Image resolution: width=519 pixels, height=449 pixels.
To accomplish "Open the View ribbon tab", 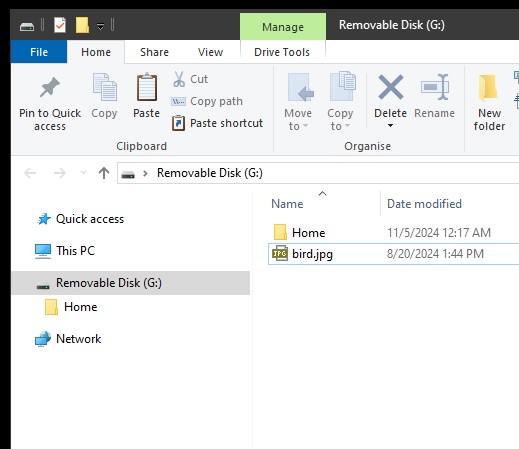I will (210, 52).
